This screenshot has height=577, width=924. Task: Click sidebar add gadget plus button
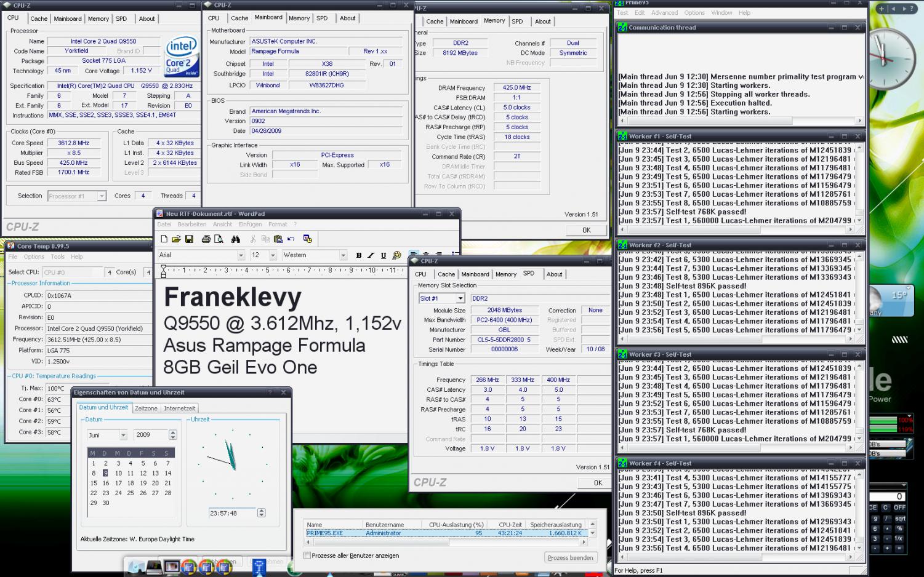point(882,9)
